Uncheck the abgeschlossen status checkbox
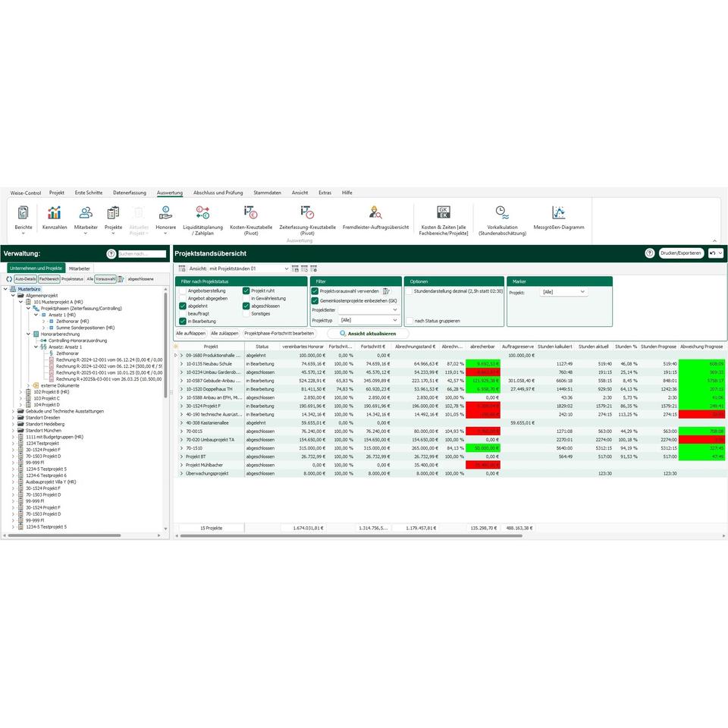This screenshot has height=728, width=728. [x=246, y=306]
